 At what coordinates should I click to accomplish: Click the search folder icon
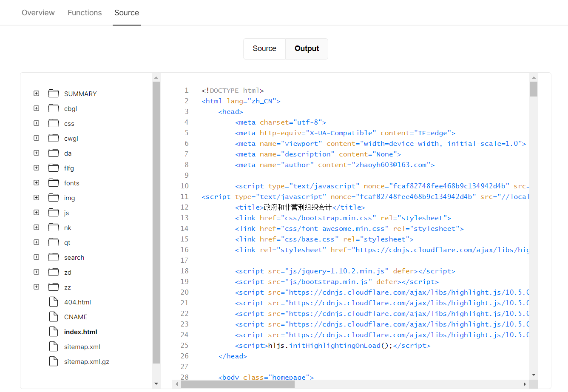(x=54, y=257)
